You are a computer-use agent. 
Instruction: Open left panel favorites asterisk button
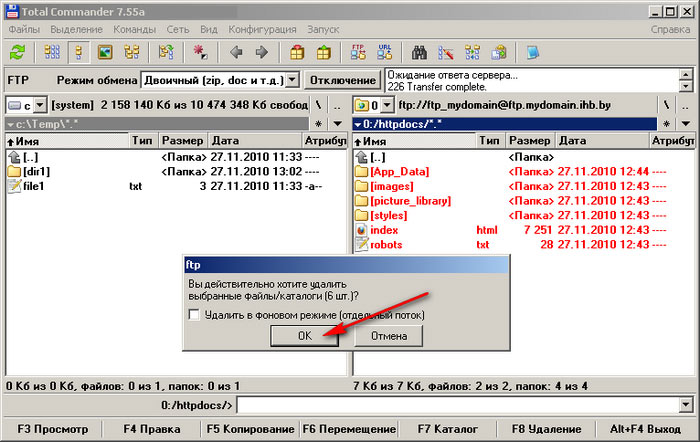(318, 124)
